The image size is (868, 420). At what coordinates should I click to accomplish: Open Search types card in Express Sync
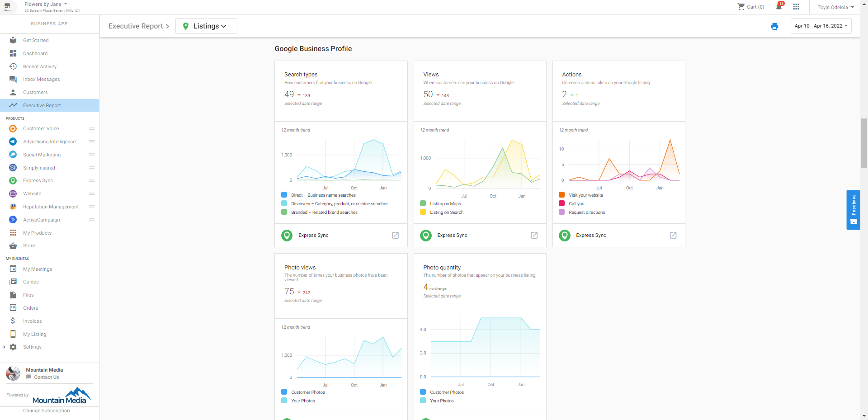point(395,235)
